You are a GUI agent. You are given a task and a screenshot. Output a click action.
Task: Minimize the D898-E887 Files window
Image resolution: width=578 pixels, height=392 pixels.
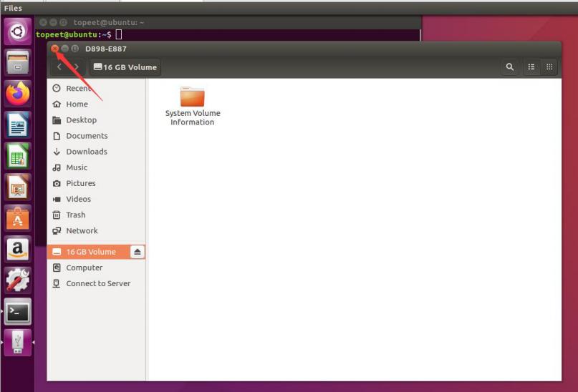coord(65,49)
